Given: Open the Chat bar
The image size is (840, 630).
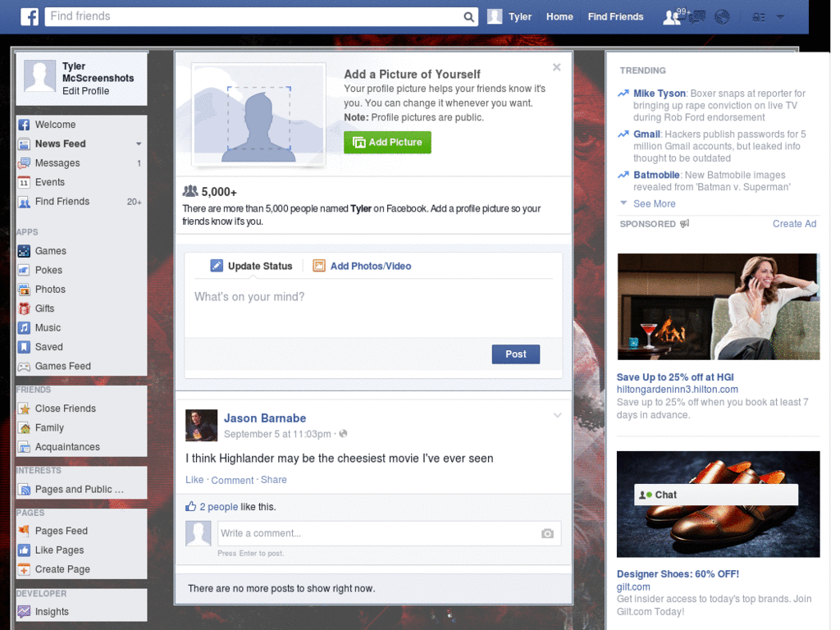Looking at the screenshot, I should click(716, 495).
